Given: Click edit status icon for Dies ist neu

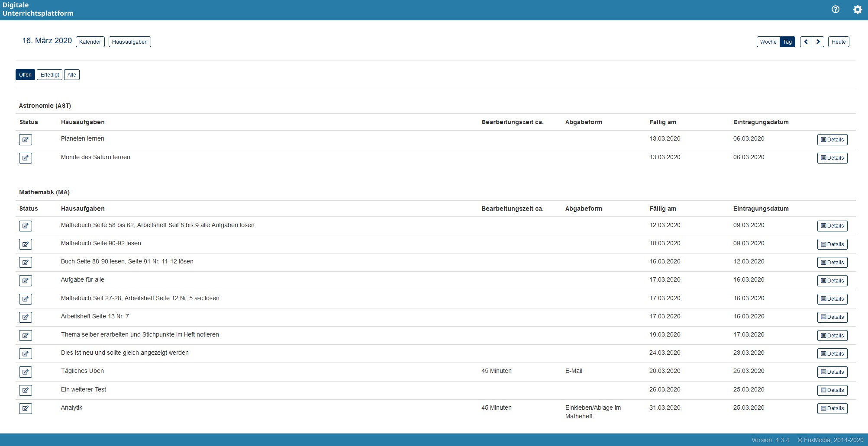Looking at the screenshot, I should pyautogui.click(x=26, y=354).
